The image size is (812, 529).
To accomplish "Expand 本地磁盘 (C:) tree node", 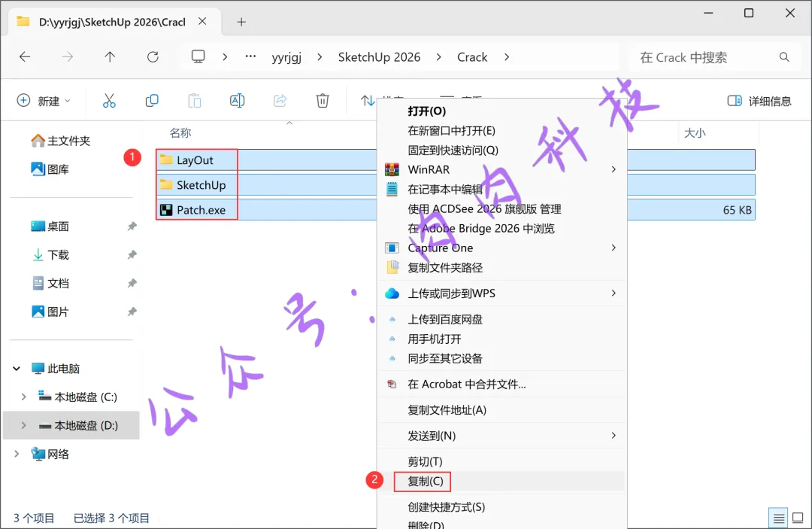I will pos(23,397).
